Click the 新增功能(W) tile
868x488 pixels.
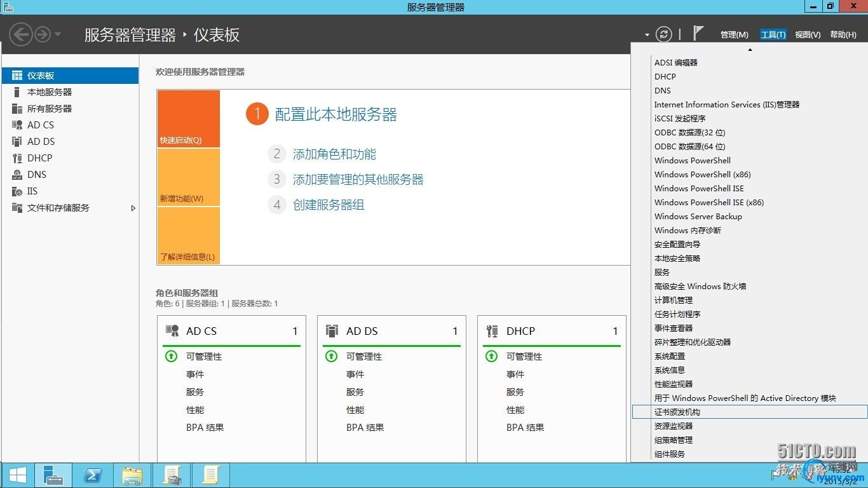click(189, 177)
